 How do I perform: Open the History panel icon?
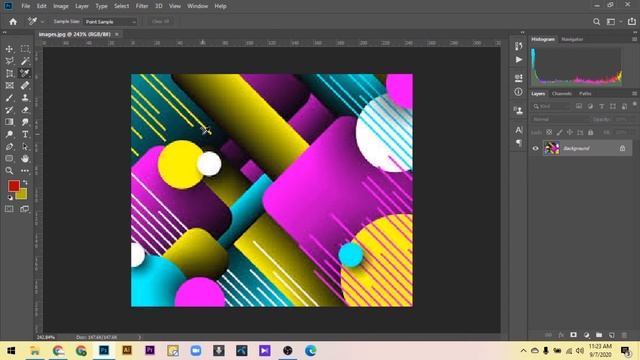tap(518, 46)
